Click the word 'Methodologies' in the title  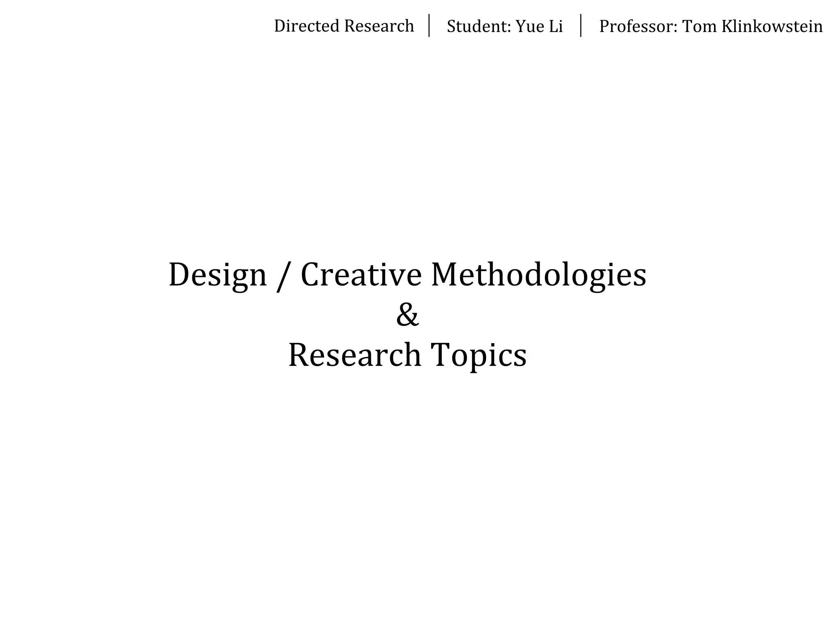(539, 276)
